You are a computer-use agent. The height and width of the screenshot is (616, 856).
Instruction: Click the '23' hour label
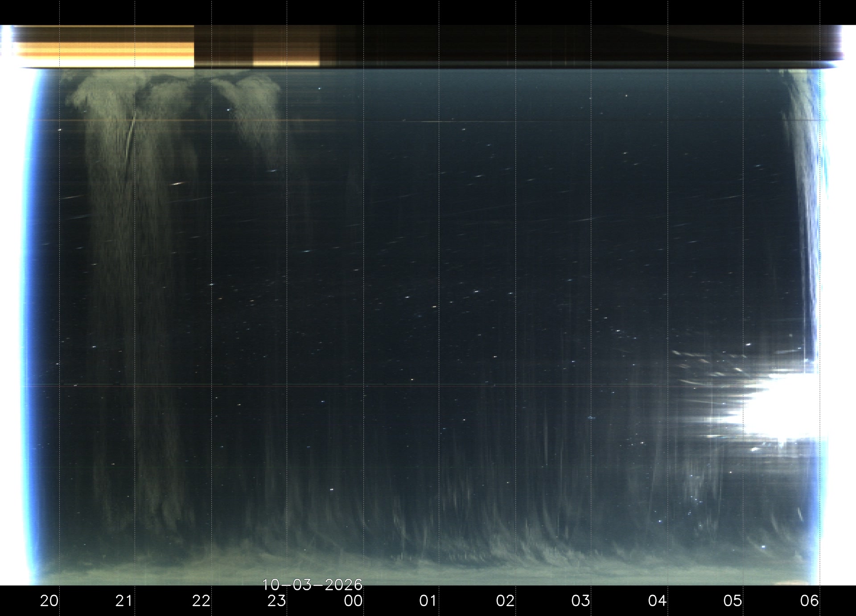(x=276, y=601)
